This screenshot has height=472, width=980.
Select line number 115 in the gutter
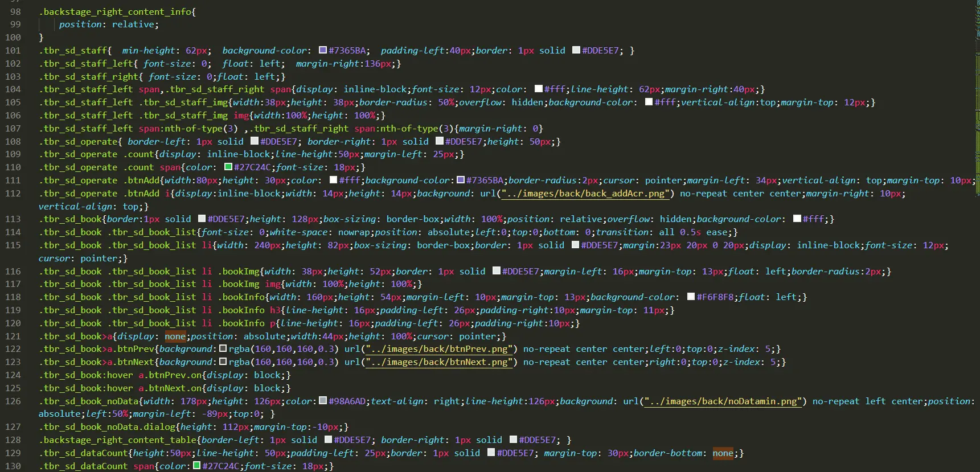(x=13, y=245)
